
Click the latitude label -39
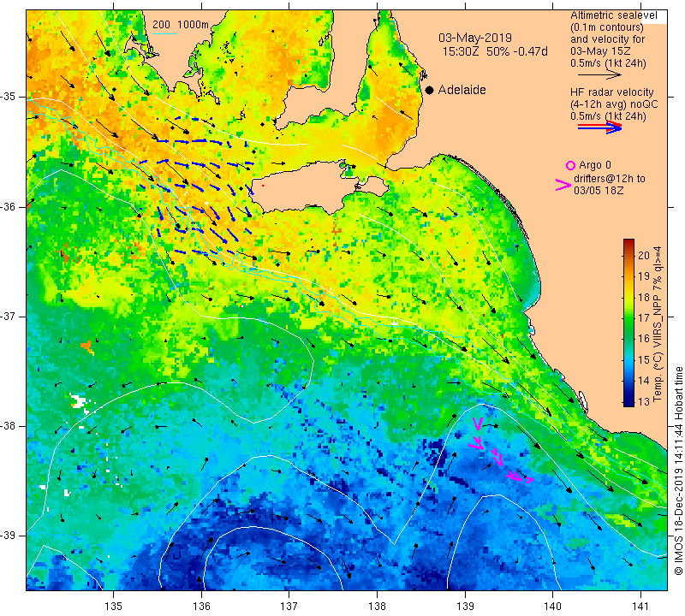tap(8, 536)
